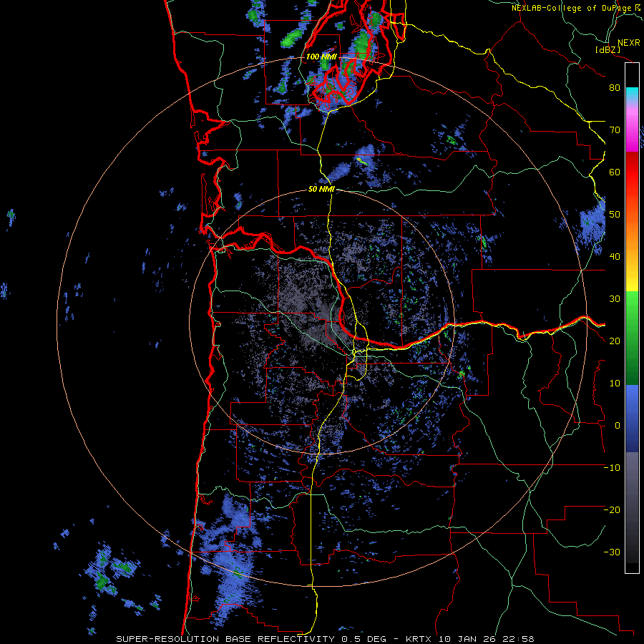Select the 80 value on the dBZ scale

615,88
